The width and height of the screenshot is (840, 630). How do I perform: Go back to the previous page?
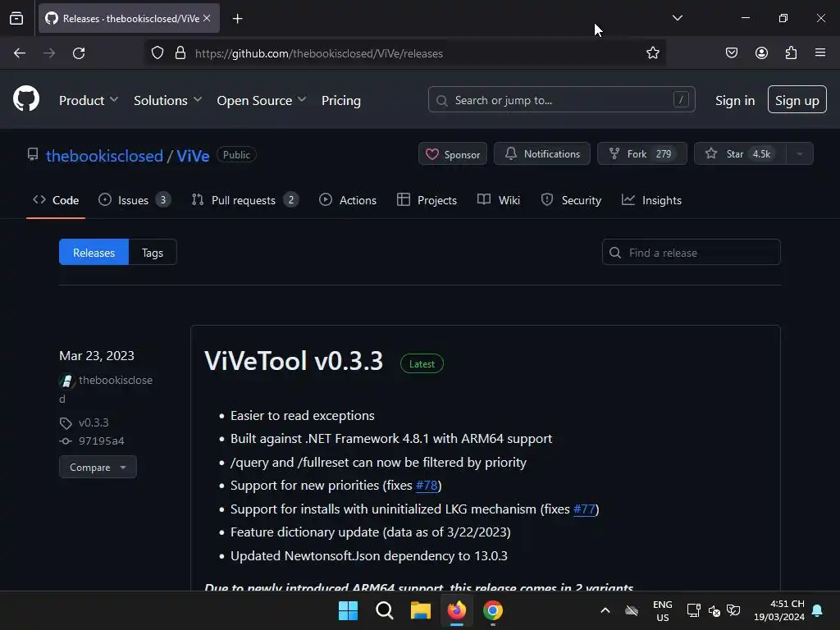point(20,53)
